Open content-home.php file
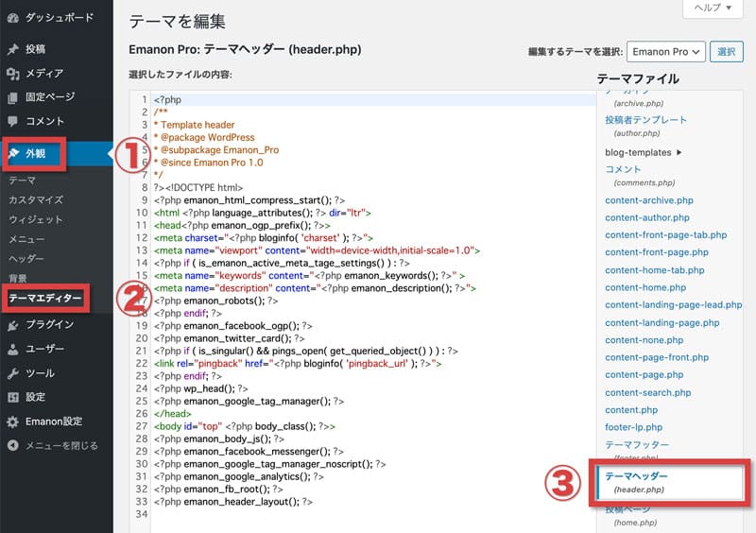Image resolution: width=756 pixels, height=533 pixels. click(645, 287)
